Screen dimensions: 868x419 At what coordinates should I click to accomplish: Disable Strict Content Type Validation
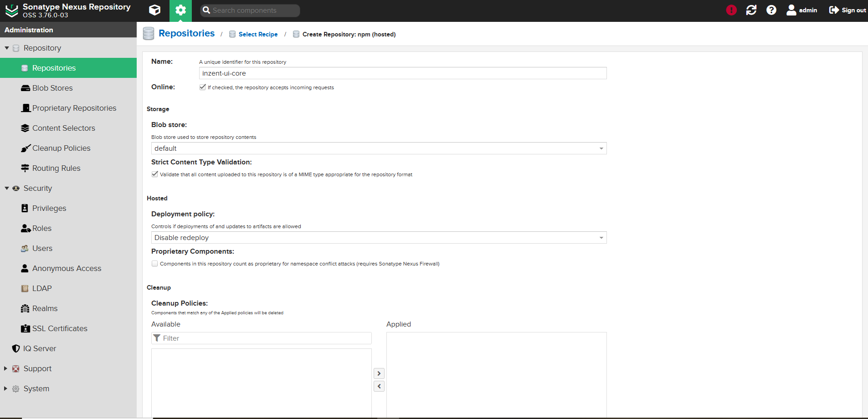click(154, 174)
